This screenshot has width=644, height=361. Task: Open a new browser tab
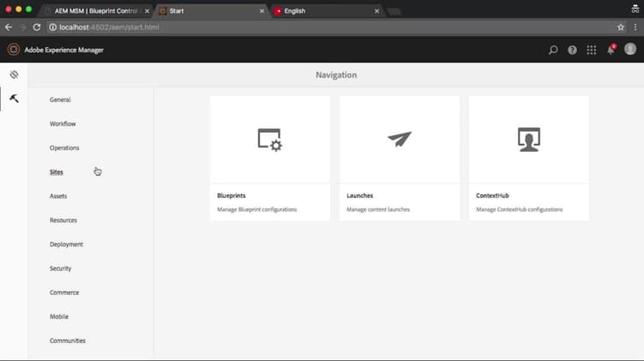(x=394, y=11)
